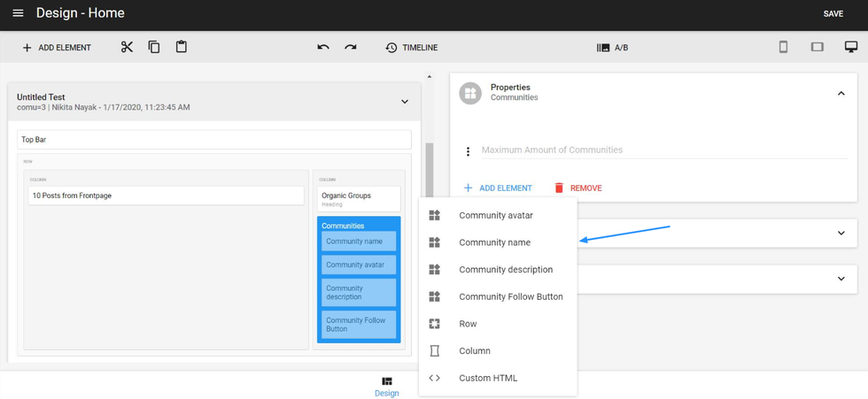Expand the third collapsed properties section

coord(841,279)
